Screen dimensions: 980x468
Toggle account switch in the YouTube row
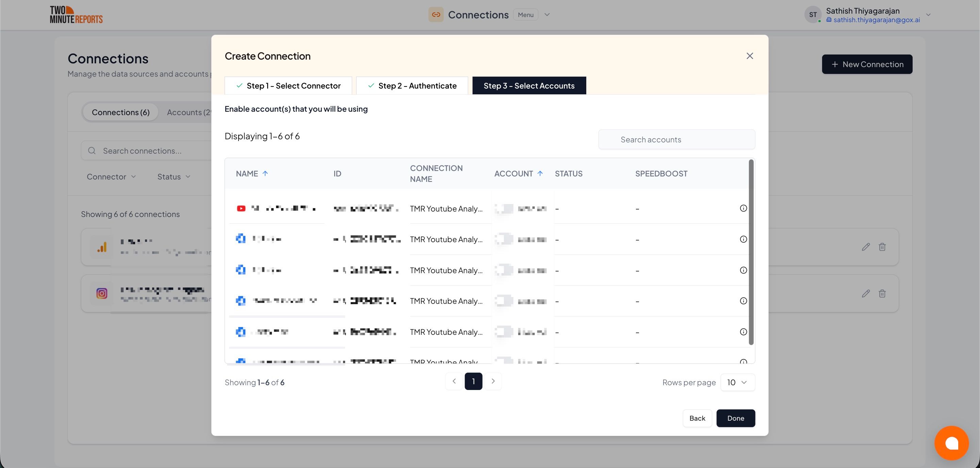504,208
